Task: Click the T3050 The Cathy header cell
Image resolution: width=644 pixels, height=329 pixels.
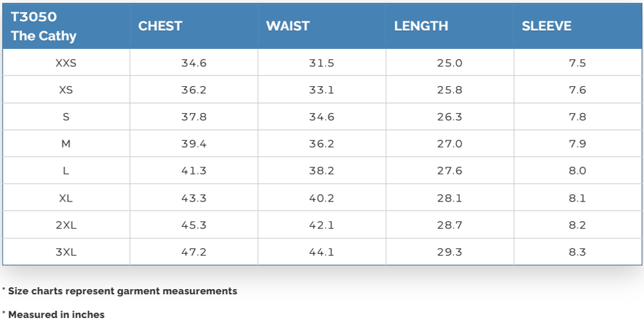Action: pyautogui.click(x=44, y=26)
